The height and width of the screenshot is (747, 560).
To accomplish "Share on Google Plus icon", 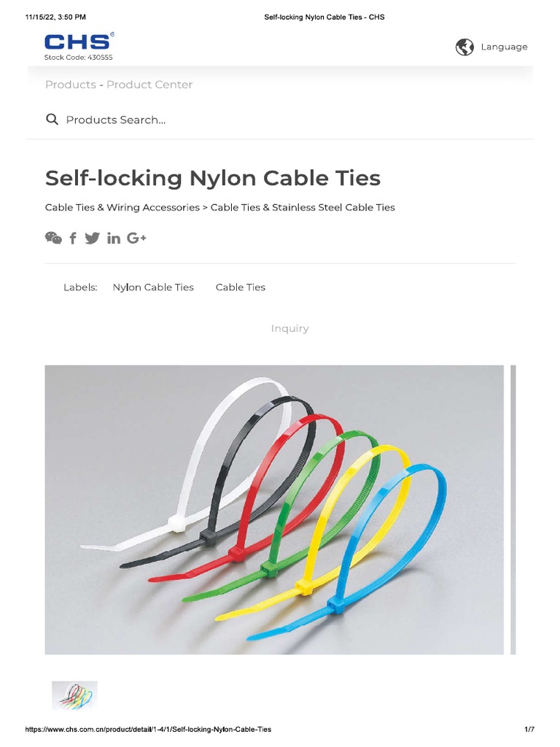I will (x=136, y=238).
